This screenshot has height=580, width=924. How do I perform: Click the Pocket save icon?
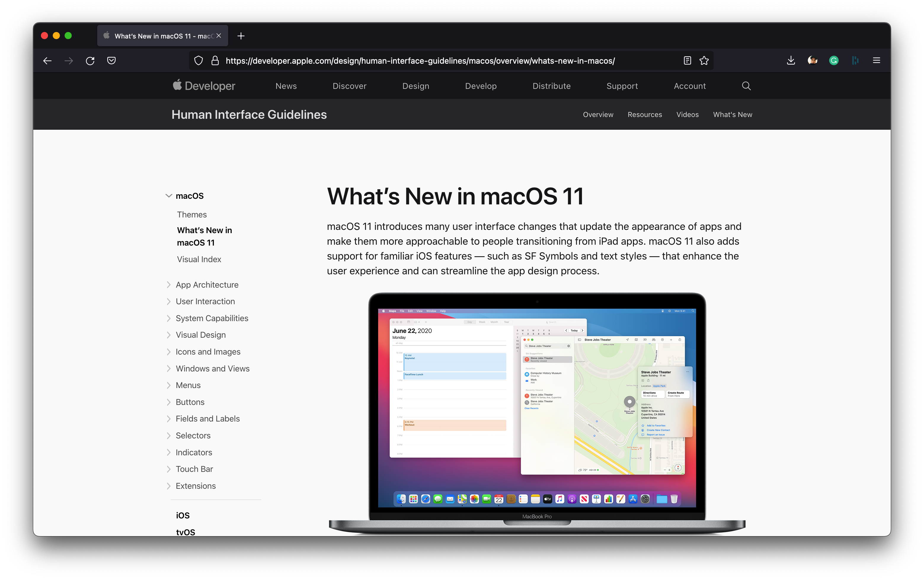point(111,61)
